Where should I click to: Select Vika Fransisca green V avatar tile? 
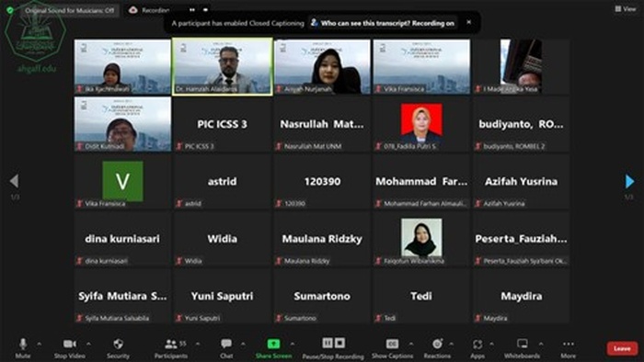pyautogui.click(x=122, y=181)
